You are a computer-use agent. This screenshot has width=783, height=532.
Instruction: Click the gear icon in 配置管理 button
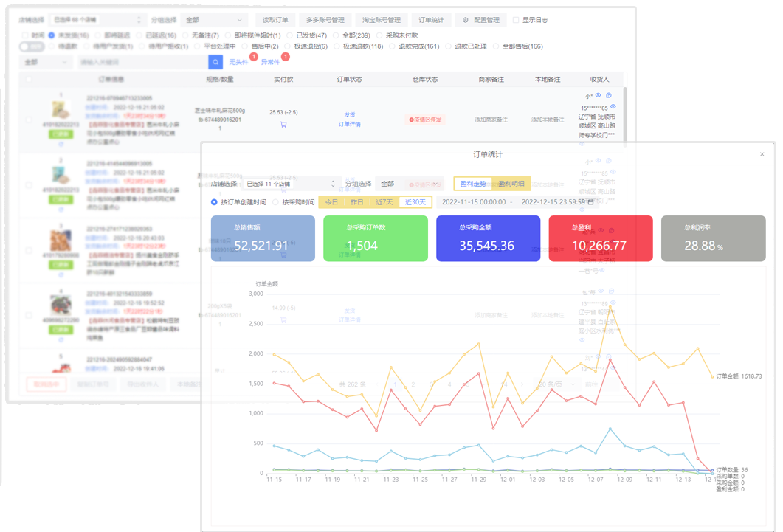(466, 20)
